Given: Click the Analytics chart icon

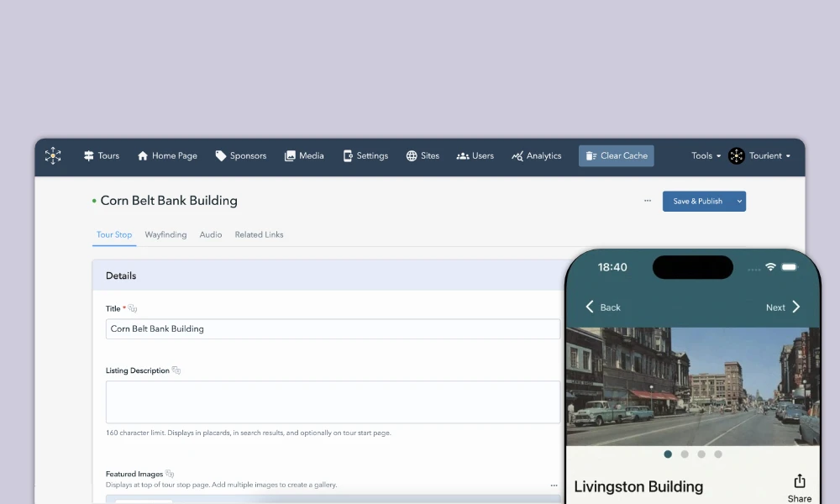Looking at the screenshot, I should [517, 156].
